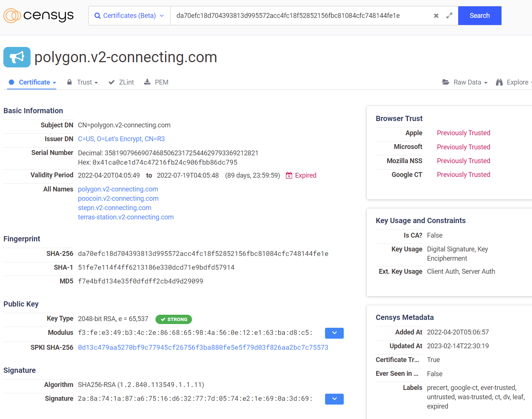Click the folder icon beside Raw Data

[446, 82]
